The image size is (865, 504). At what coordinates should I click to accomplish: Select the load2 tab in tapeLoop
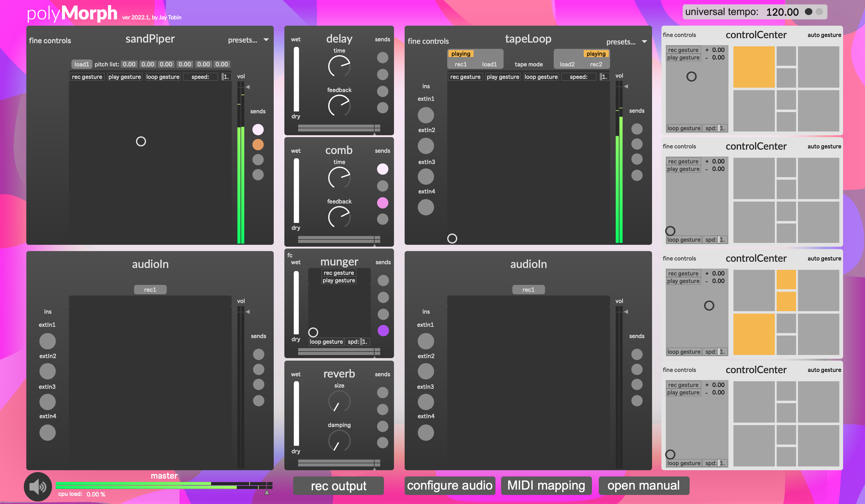567,64
